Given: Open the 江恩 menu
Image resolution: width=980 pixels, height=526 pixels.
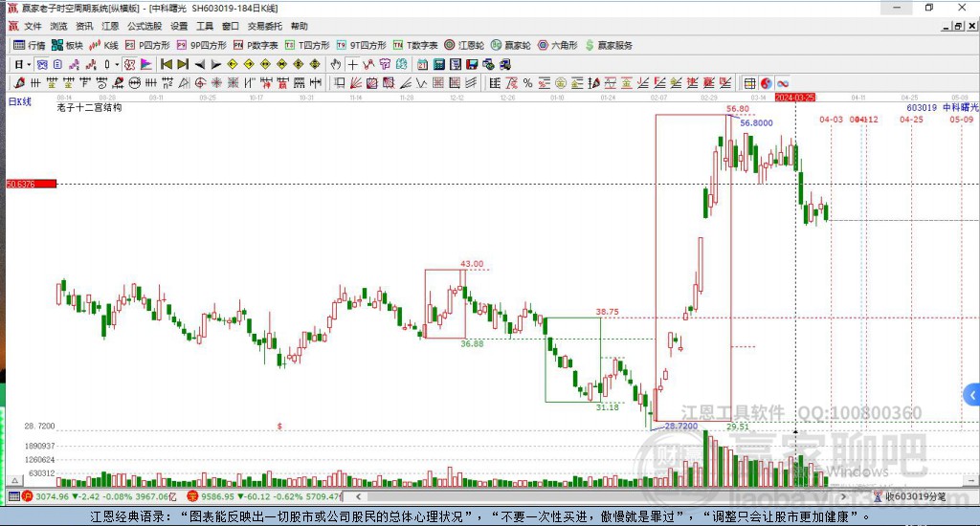Looking at the screenshot, I should point(110,26).
